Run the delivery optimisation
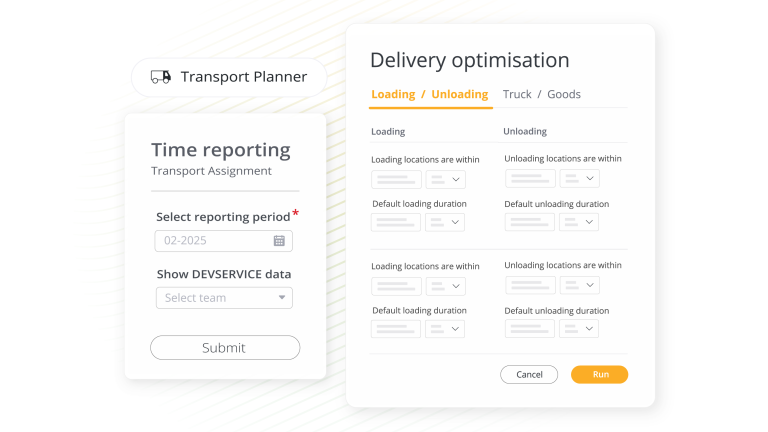The width and height of the screenshot is (768, 432). 600,374
